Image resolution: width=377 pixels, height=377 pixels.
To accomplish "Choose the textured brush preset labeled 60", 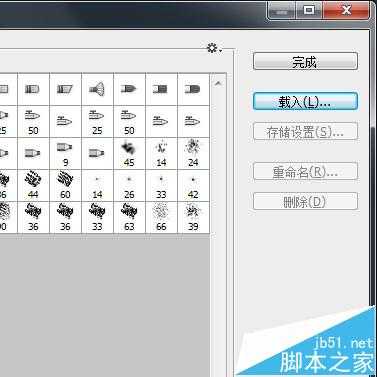I will [x=65, y=185].
